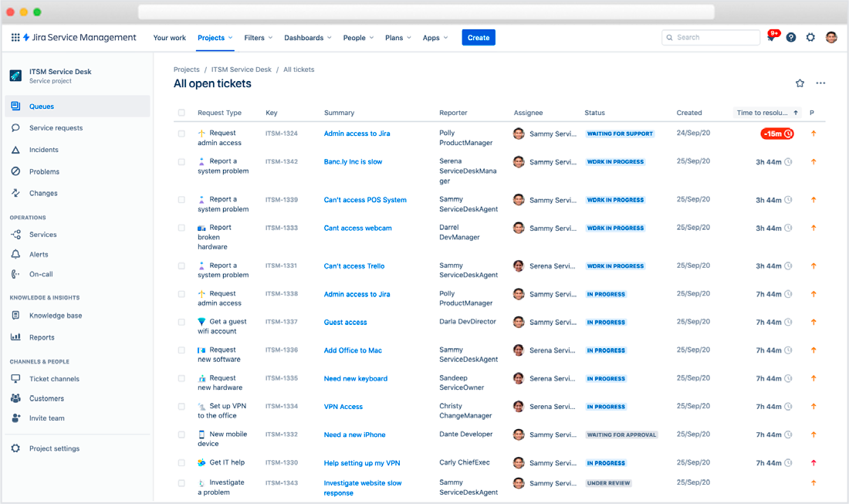Click the ITSM-1343 ticket key
Viewport: 849px width, 504px height.
pos(282,483)
